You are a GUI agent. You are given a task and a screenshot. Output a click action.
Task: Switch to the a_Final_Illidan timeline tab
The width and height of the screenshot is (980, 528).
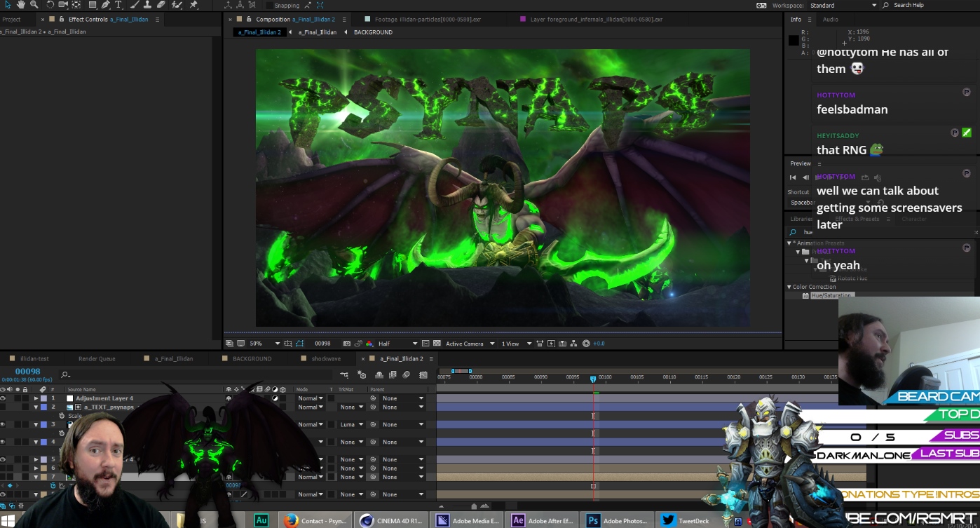tap(174, 358)
